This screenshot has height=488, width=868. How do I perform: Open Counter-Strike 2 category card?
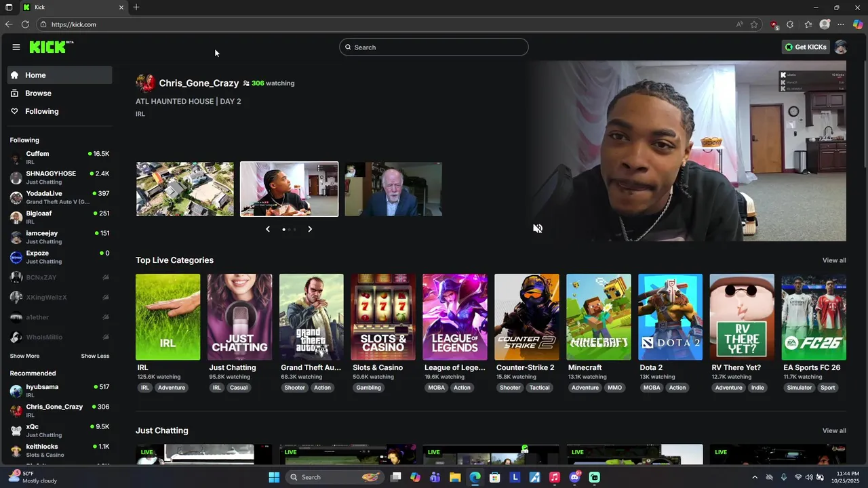tap(527, 317)
